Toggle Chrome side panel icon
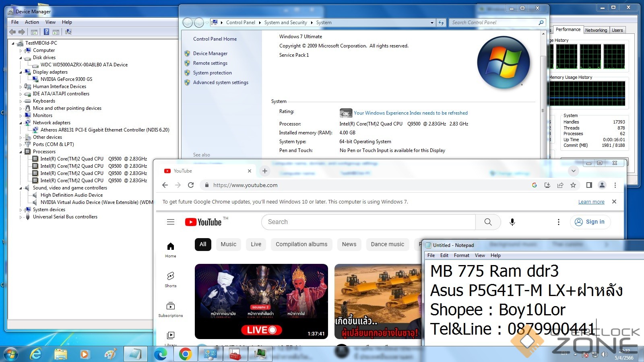Image resolution: width=644 pixels, height=362 pixels. pos(589,185)
